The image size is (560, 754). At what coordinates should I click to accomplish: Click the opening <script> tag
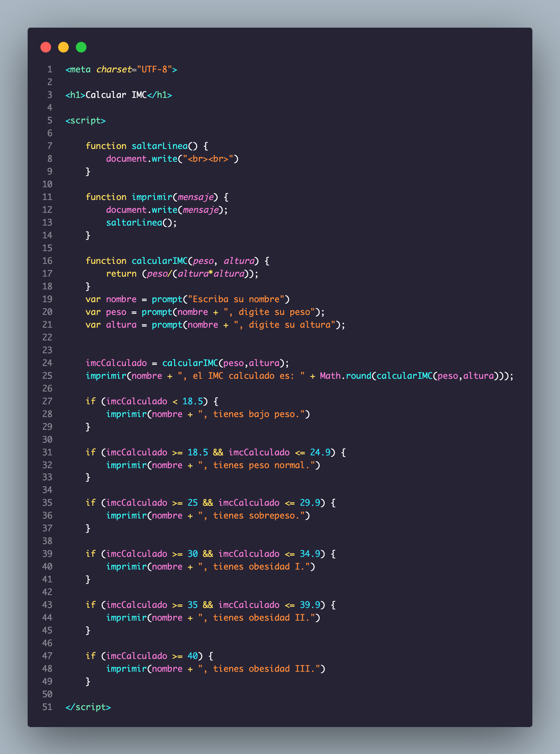click(85, 121)
